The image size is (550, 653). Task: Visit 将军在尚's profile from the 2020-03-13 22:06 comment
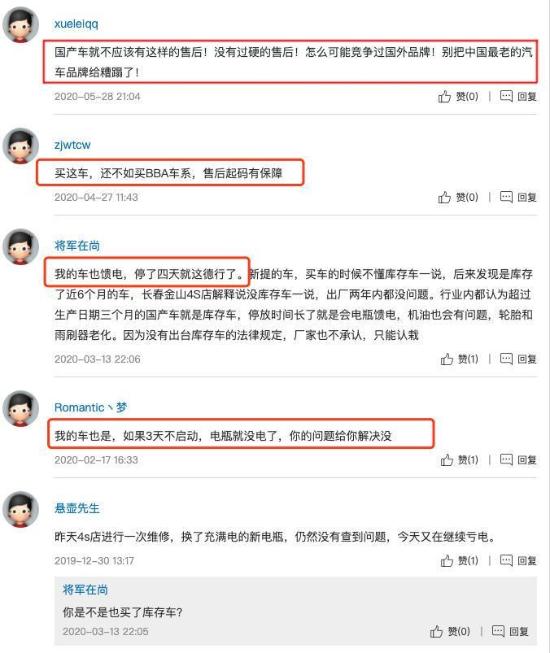77,246
